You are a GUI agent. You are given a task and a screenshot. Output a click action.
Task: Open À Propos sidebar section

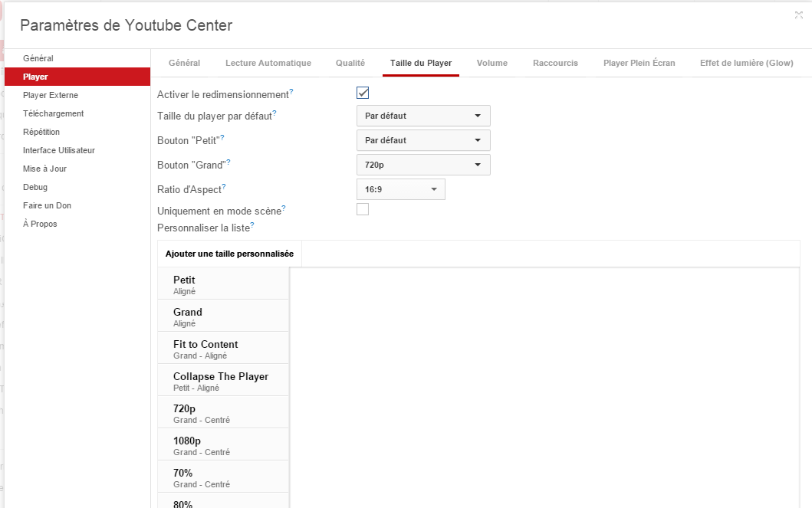pyautogui.click(x=77, y=224)
